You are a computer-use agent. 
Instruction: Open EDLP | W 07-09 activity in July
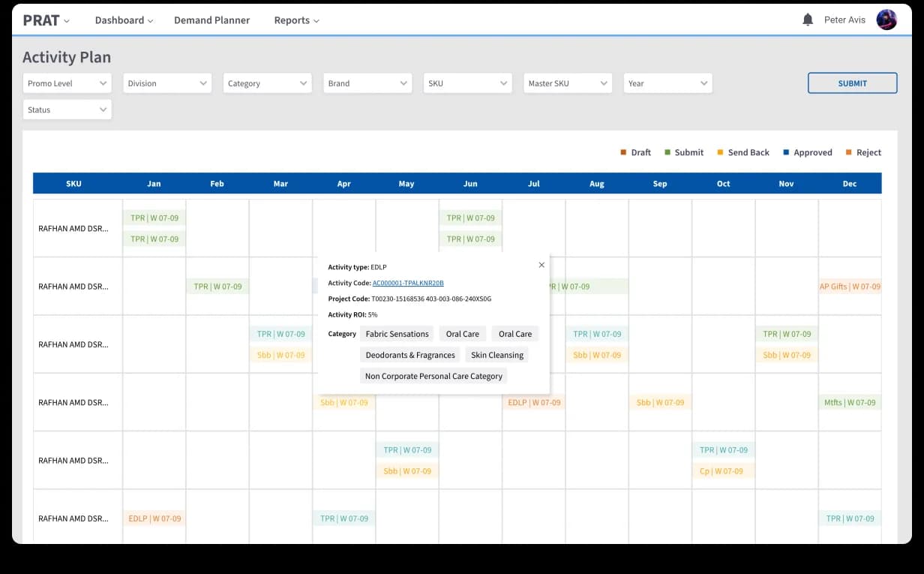[534, 403]
